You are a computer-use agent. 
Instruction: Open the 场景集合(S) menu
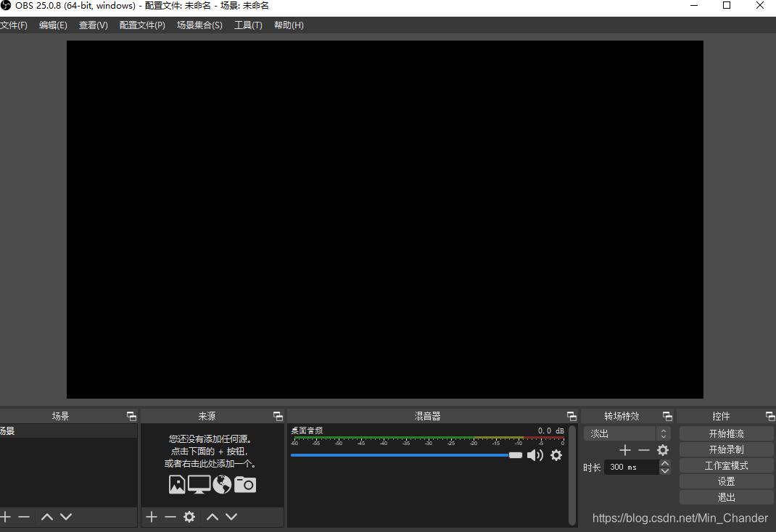click(x=199, y=25)
